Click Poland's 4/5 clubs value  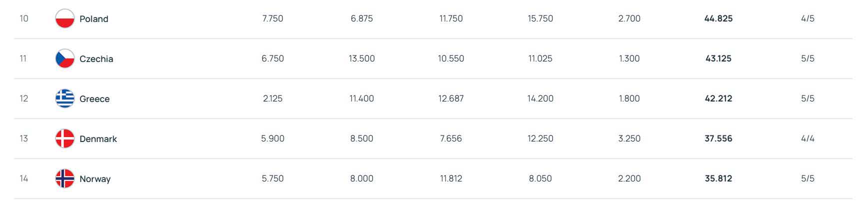click(808, 18)
